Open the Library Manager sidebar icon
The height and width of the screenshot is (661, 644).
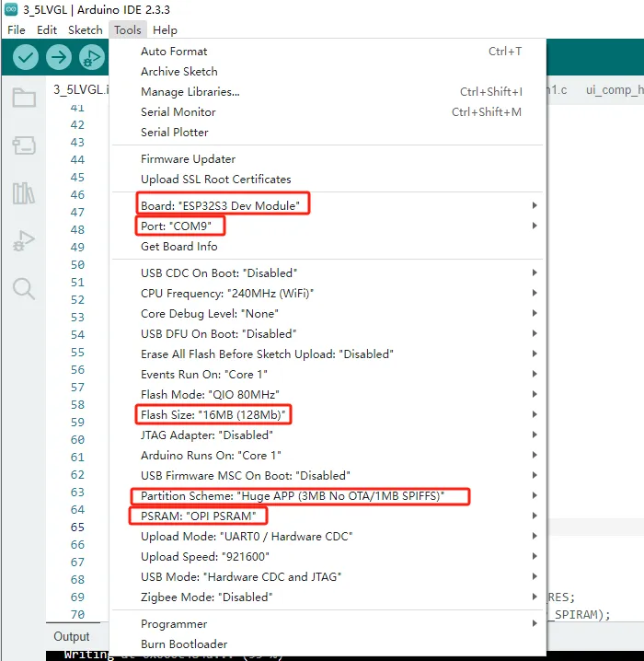(24, 193)
